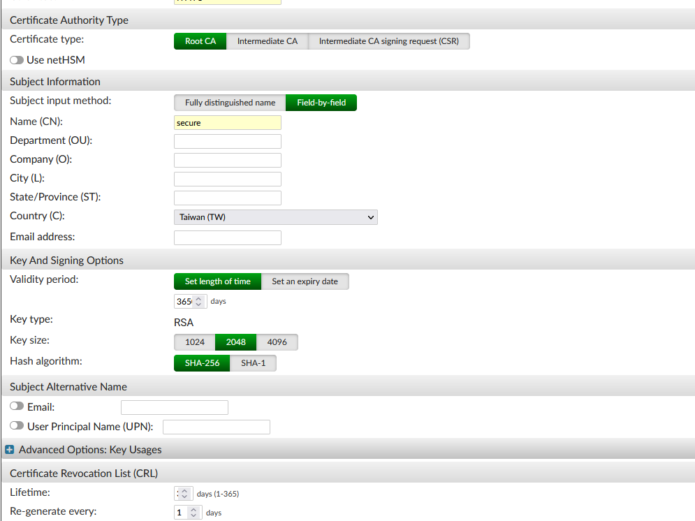
Task: Select 2048 key size
Action: point(236,342)
